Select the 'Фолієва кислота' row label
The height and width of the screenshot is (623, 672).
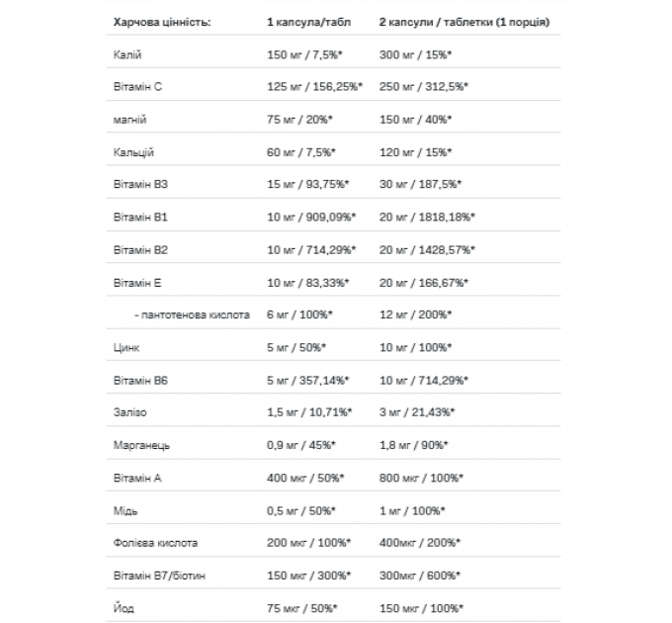coord(155,543)
